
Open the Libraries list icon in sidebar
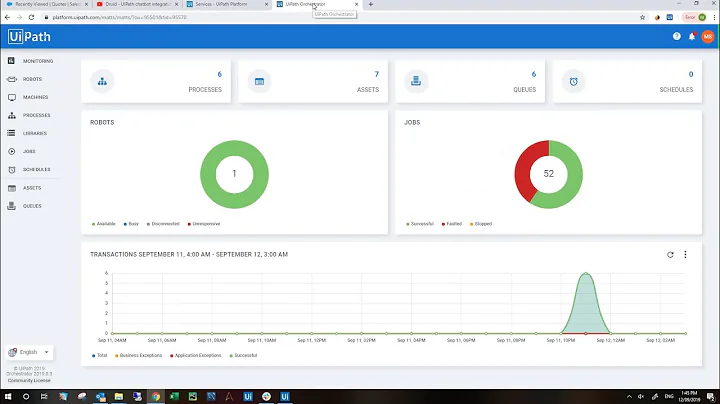11,133
